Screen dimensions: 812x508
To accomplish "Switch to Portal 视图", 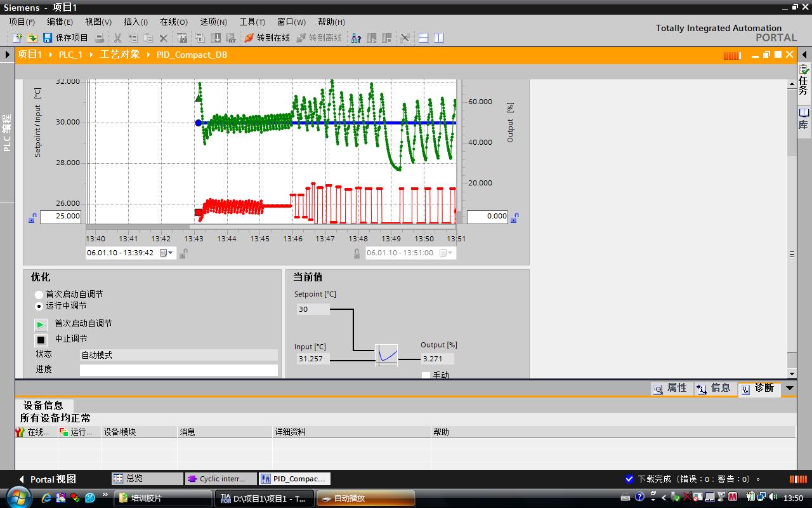I will 47,479.
